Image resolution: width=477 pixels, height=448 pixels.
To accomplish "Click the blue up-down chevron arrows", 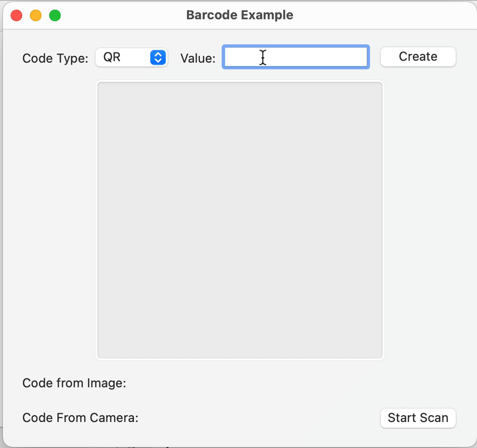I will [158, 57].
